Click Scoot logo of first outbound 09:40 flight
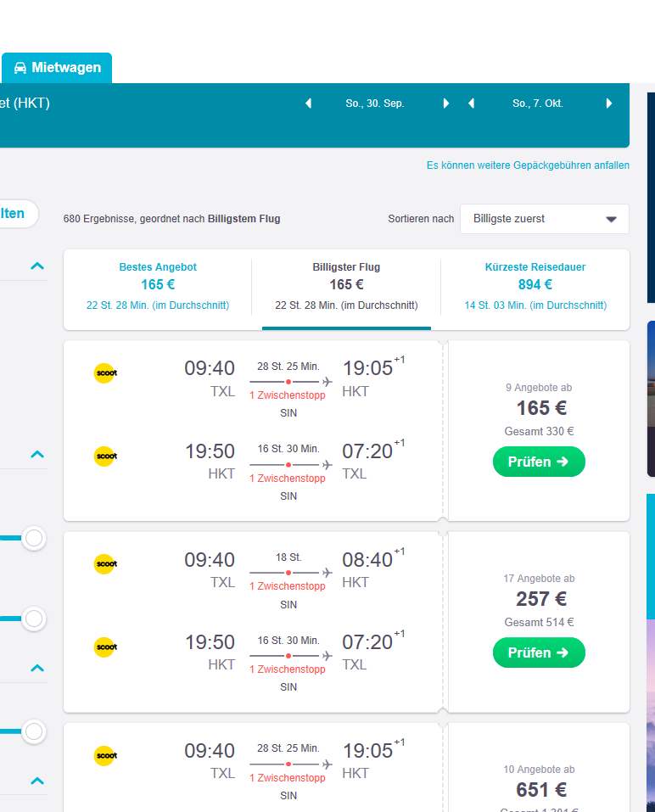 point(105,372)
